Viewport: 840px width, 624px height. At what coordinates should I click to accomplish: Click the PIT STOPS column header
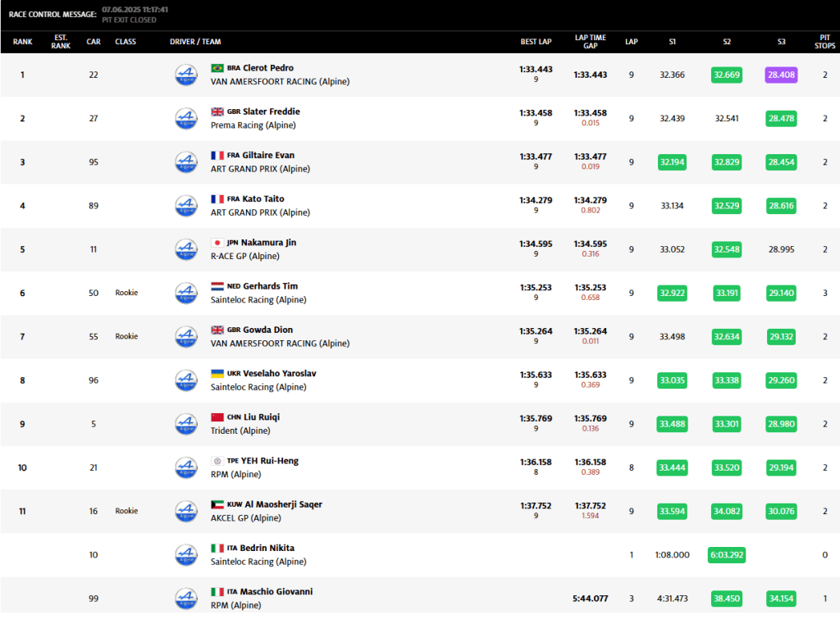click(825, 42)
